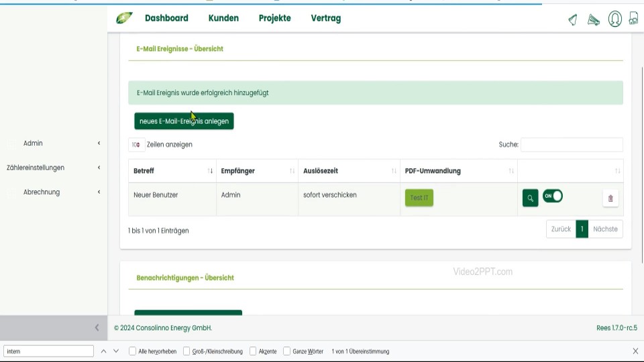The image size is (644, 362).
Task: Turn off the ON switch for Neuer Benutzer
Action: tap(553, 196)
